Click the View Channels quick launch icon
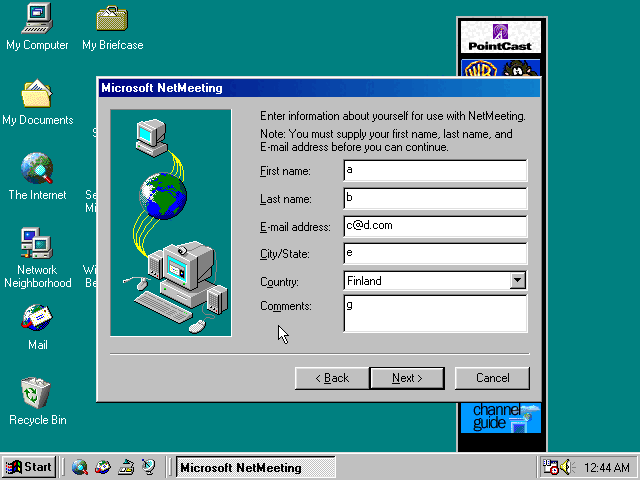Screen dimensions: 640x480 click(149, 467)
